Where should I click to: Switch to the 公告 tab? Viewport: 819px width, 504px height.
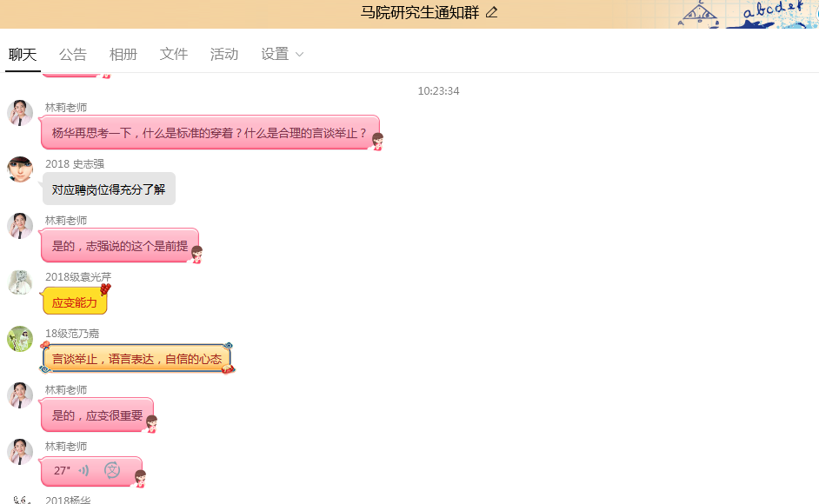(73, 54)
